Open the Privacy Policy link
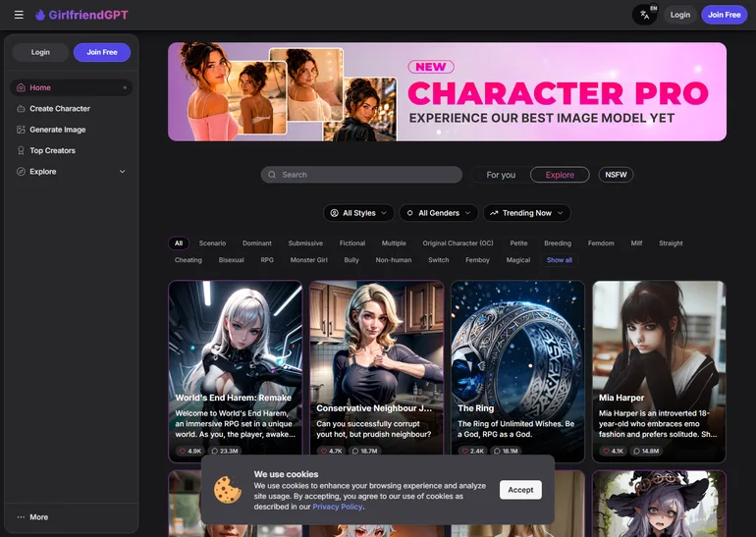756x537 pixels. 338,507
